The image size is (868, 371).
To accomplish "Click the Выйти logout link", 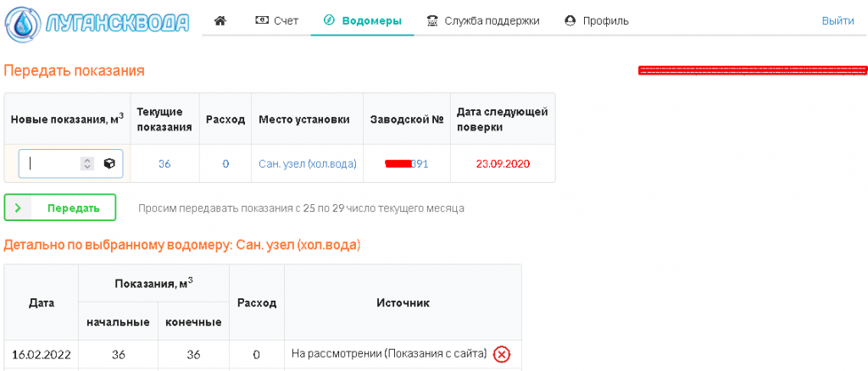I will (837, 20).
